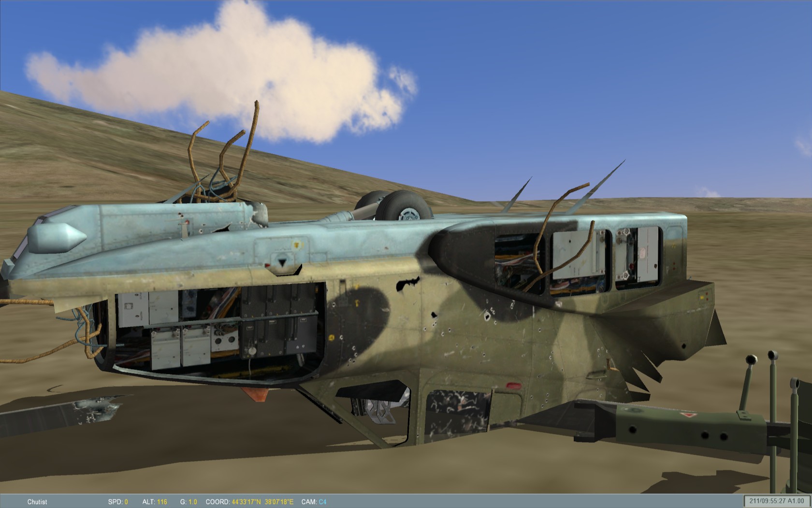Image resolution: width=812 pixels, height=508 pixels.
Task: Click the longitude value 38'07'18"E
Action: [279, 502]
